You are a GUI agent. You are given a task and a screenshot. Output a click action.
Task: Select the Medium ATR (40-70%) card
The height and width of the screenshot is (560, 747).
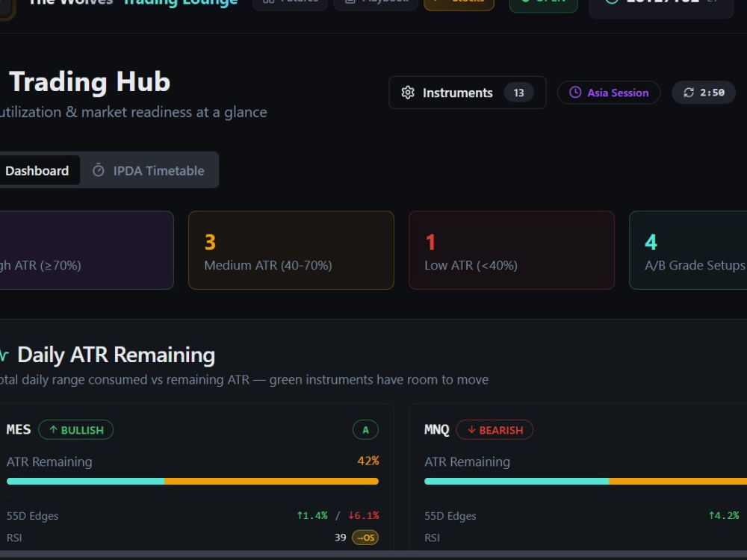(291, 250)
